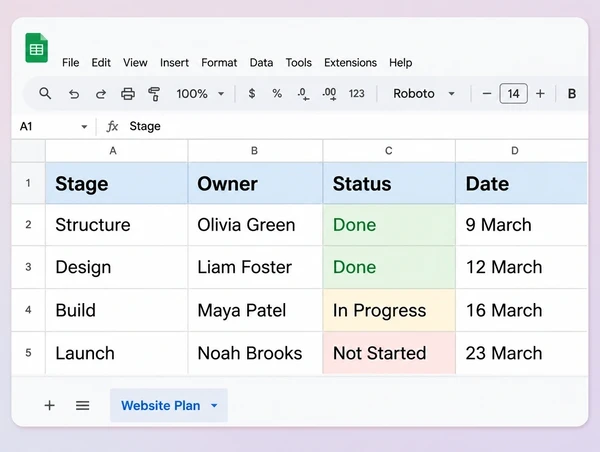Increase font size with the plus button
The image size is (600, 452).
(540, 93)
